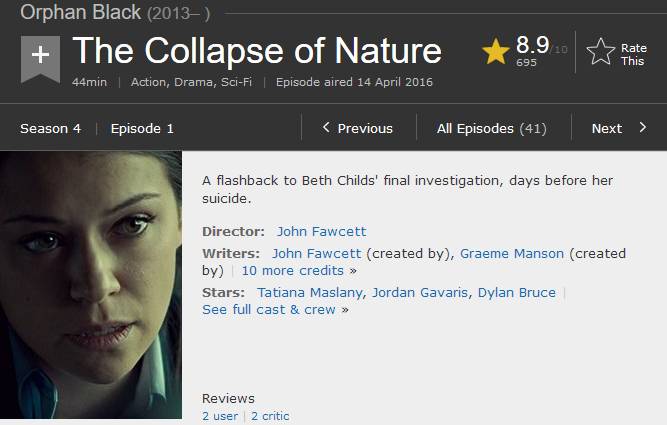
Task: Go to Previous episode chevron
Action: 326,128
